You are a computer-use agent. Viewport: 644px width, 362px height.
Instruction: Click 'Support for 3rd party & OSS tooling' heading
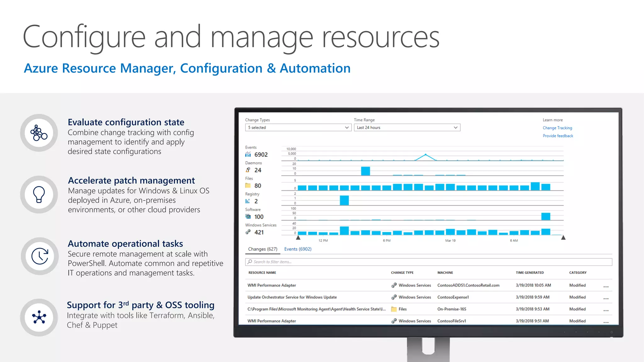[x=141, y=305]
